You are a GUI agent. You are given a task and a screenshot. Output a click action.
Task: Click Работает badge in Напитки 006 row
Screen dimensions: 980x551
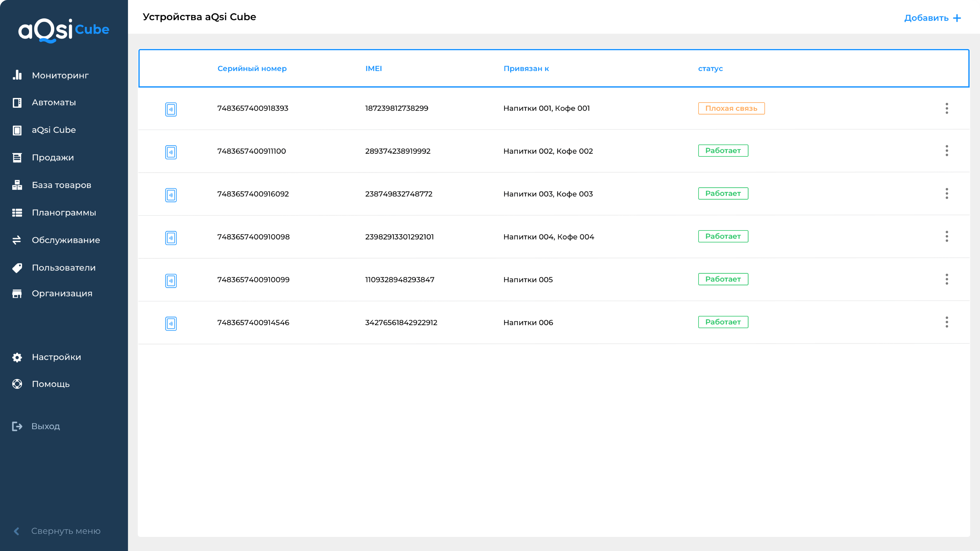coord(723,322)
